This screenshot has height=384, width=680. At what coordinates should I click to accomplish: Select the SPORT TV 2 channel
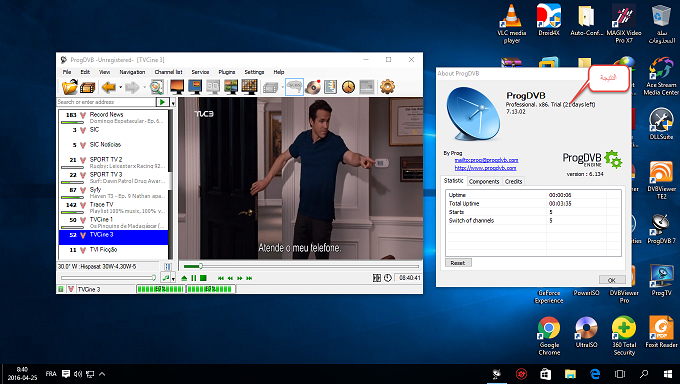[114, 162]
